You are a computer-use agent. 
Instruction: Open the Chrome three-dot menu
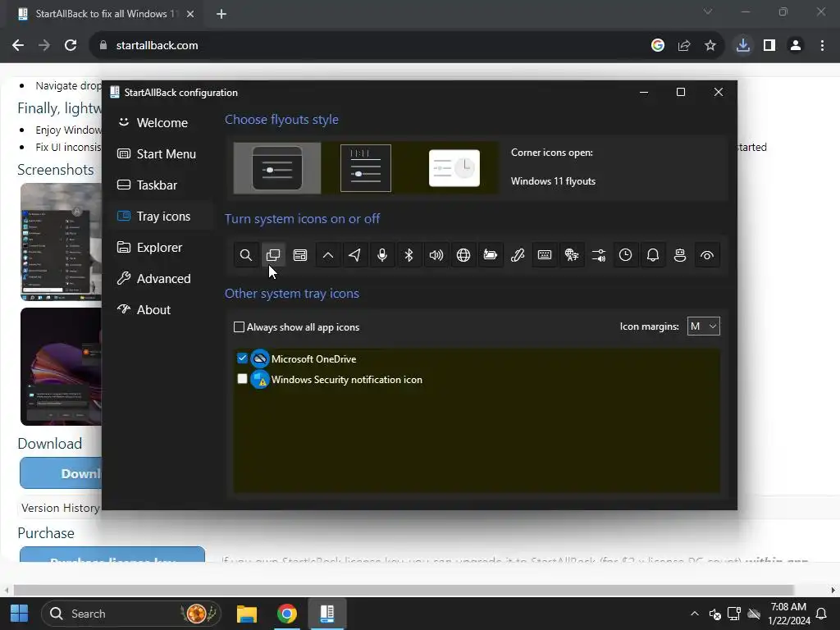(822, 46)
